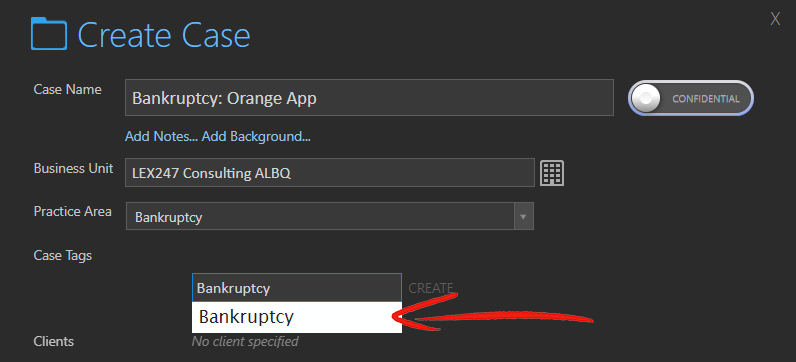Close the Create Case dialog with X
This screenshot has width=796, height=362.
(x=775, y=19)
